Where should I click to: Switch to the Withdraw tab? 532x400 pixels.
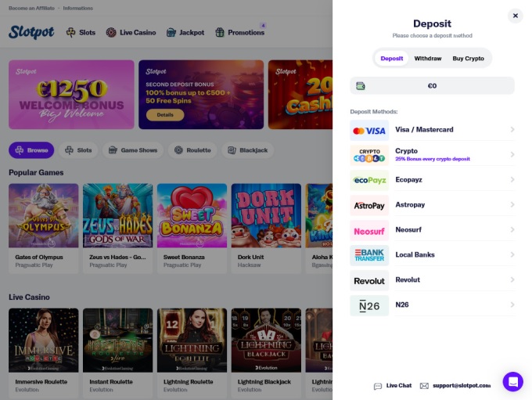(428, 59)
